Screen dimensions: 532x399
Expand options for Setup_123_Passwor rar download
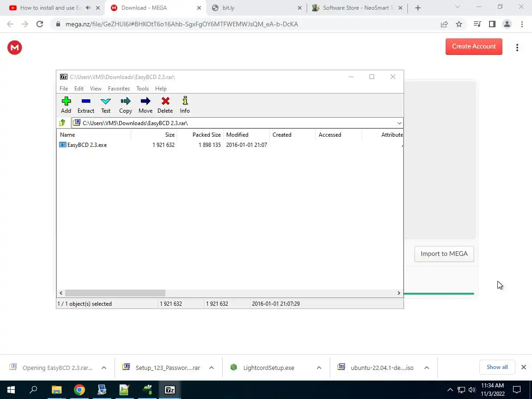[x=212, y=368]
